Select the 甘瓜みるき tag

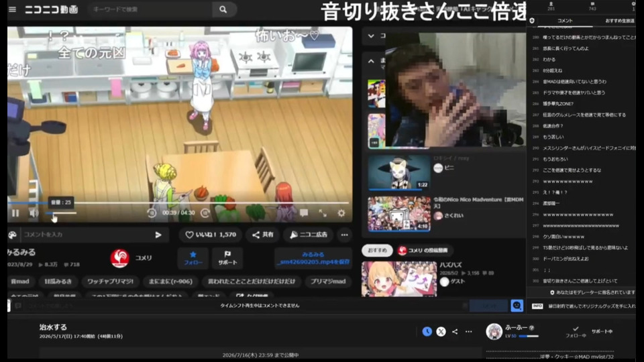(58, 282)
